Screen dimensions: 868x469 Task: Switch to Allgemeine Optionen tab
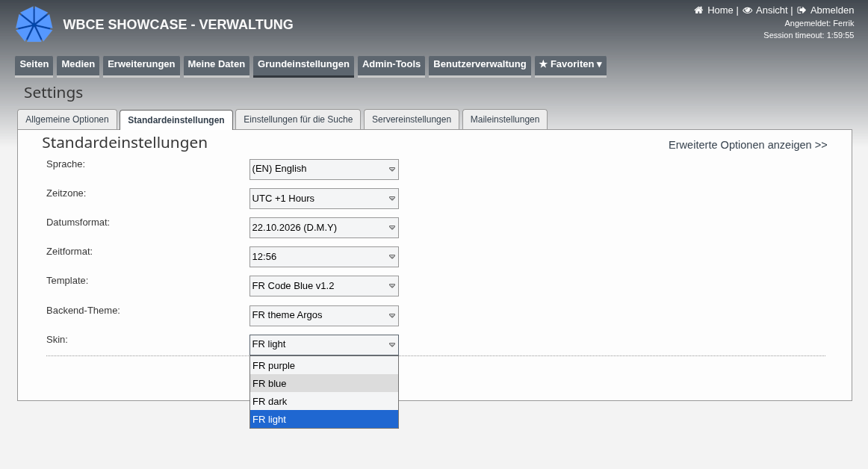coord(67,119)
